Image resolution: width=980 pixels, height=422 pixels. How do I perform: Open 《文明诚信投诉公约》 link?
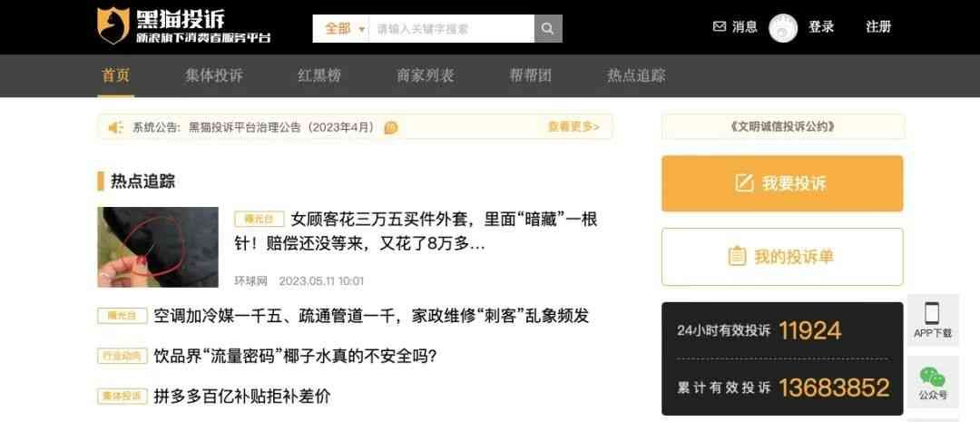[782, 127]
